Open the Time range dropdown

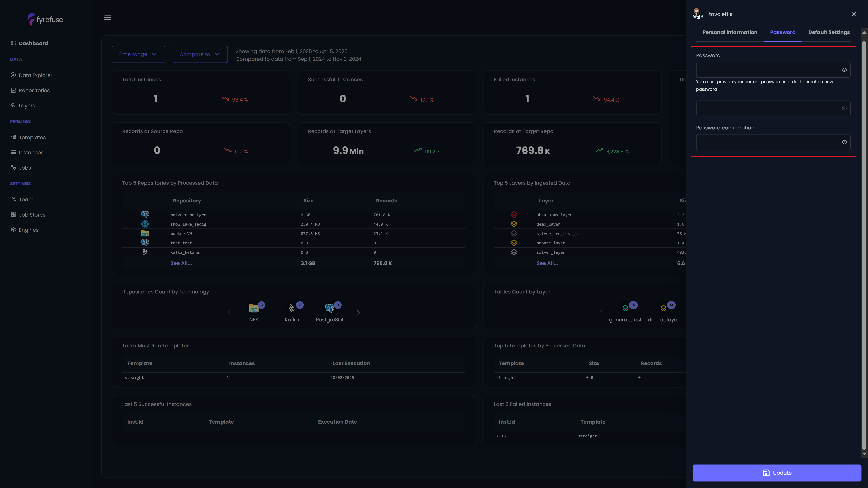point(138,54)
